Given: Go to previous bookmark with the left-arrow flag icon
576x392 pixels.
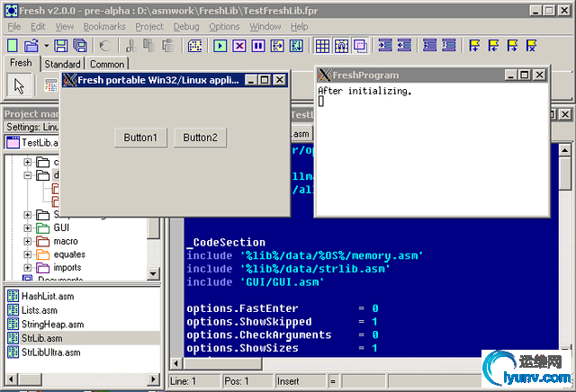Looking at the screenshot, I should pos(493,46).
